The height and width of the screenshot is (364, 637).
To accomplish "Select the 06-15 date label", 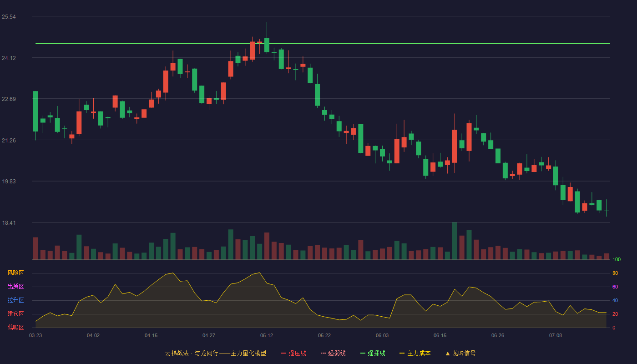I will (x=440, y=335).
